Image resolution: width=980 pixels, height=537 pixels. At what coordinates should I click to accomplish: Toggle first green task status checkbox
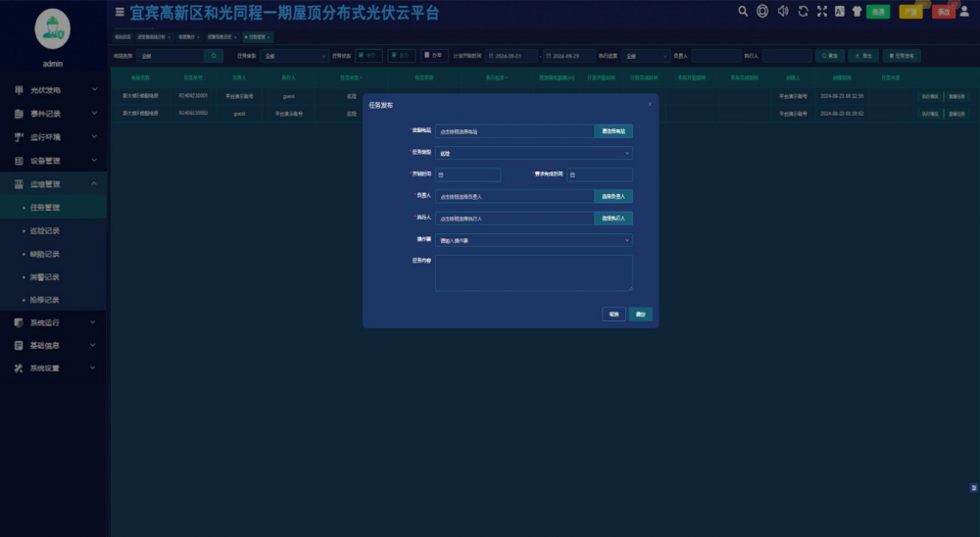(361, 56)
